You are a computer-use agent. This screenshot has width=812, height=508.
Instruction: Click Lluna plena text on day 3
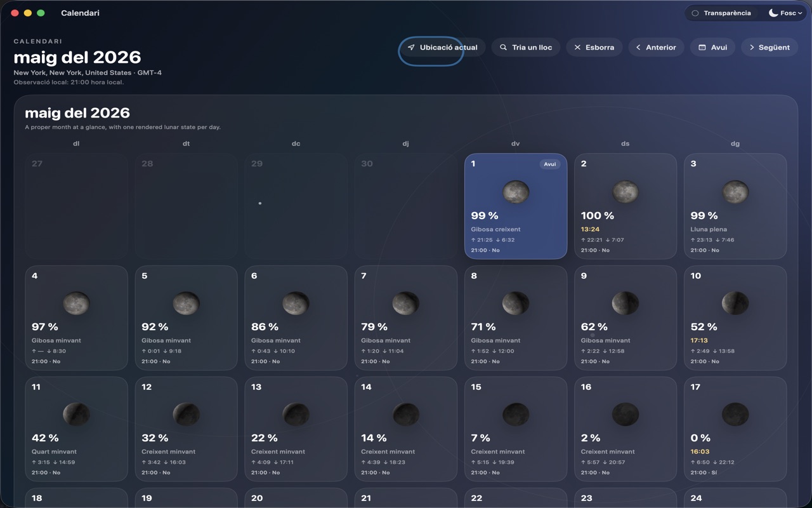pos(709,229)
